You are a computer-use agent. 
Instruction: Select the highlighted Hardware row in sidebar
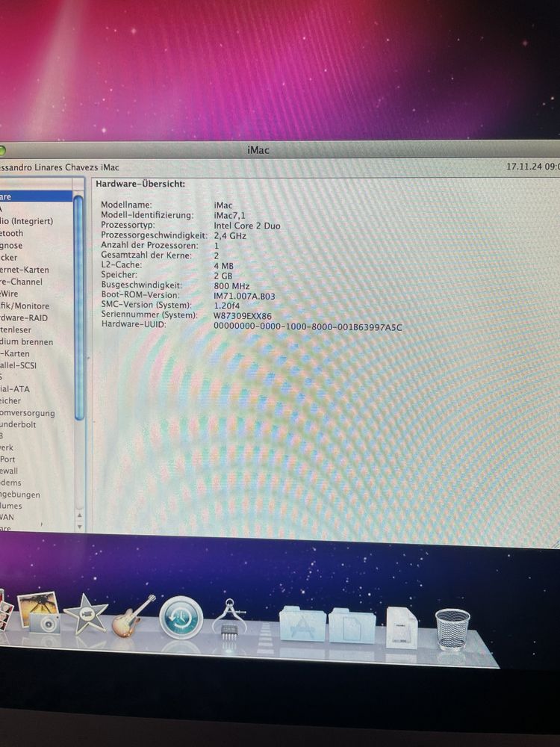[36, 196]
